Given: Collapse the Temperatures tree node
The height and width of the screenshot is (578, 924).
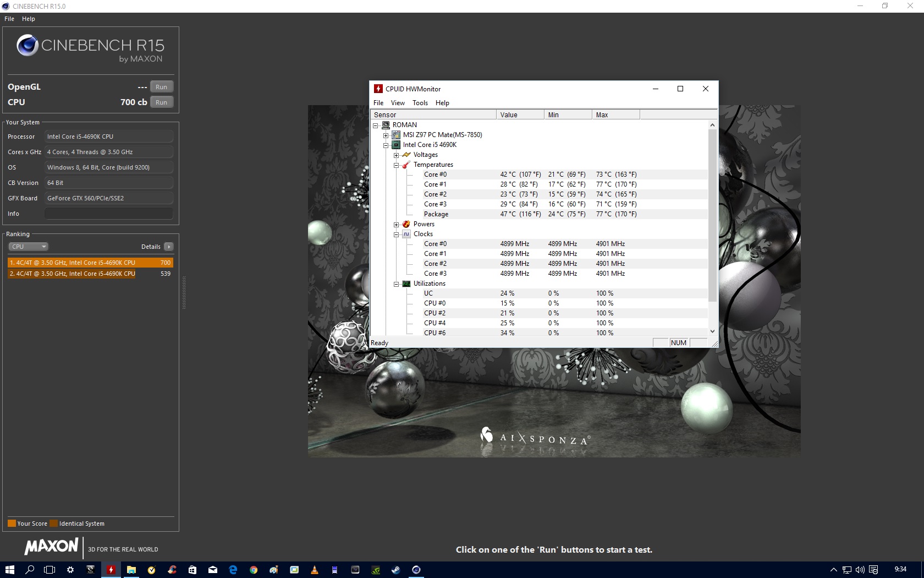Looking at the screenshot, I should pos(396,165).
